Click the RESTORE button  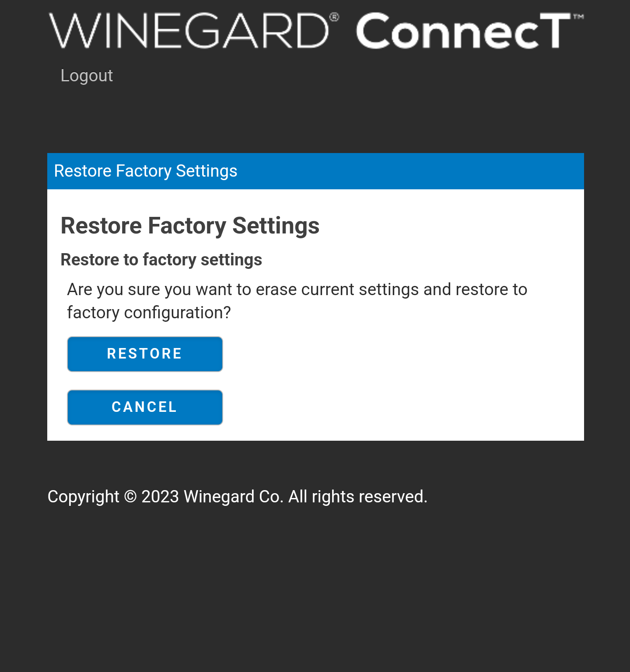pos(145,354)
